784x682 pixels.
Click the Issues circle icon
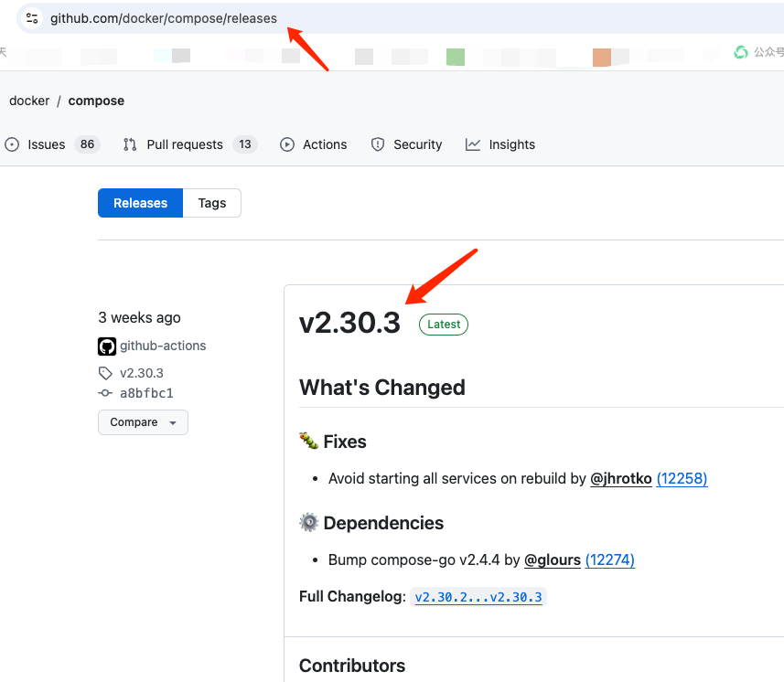pos(12,144)
